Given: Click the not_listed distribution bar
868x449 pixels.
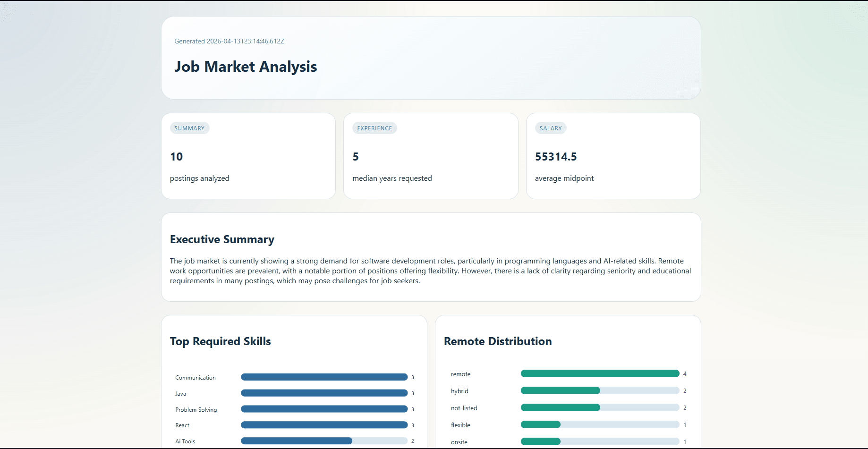Looking at the screenshot, I should coord(600,407).
